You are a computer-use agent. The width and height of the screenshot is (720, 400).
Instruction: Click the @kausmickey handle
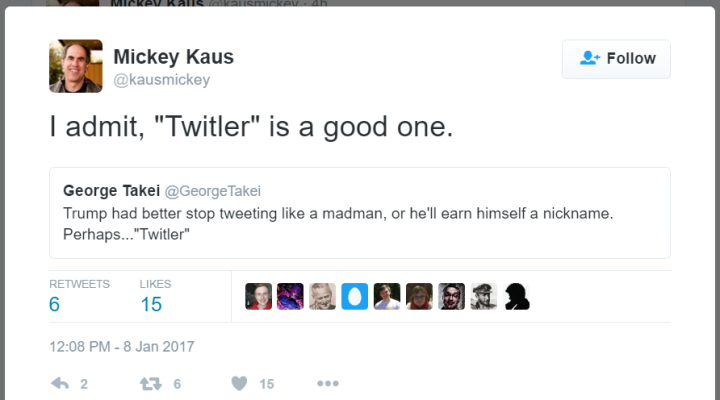pyautogui.click(x=161, y=80)
